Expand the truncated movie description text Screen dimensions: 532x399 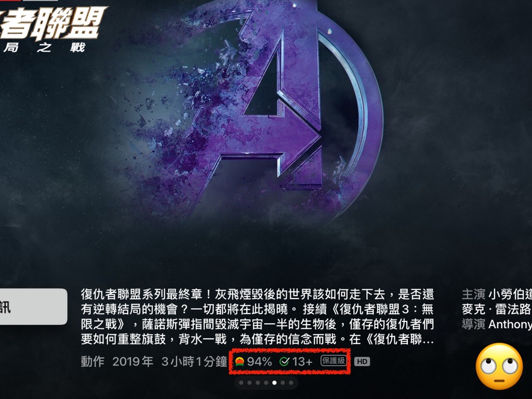258,316
